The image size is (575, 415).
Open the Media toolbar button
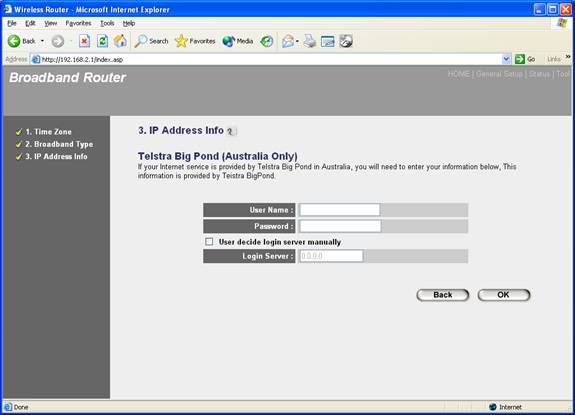[238, 41]
